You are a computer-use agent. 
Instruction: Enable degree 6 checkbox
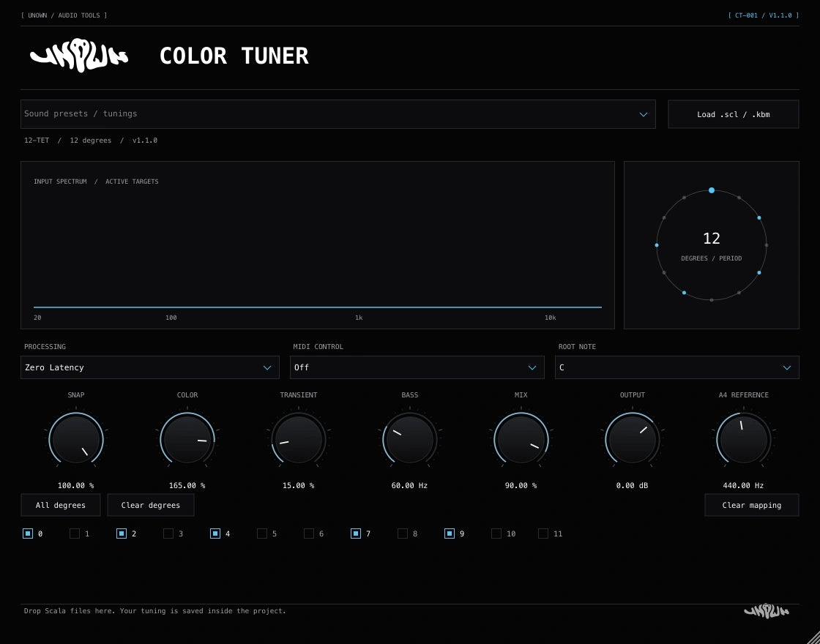click(x=309, y=533)
